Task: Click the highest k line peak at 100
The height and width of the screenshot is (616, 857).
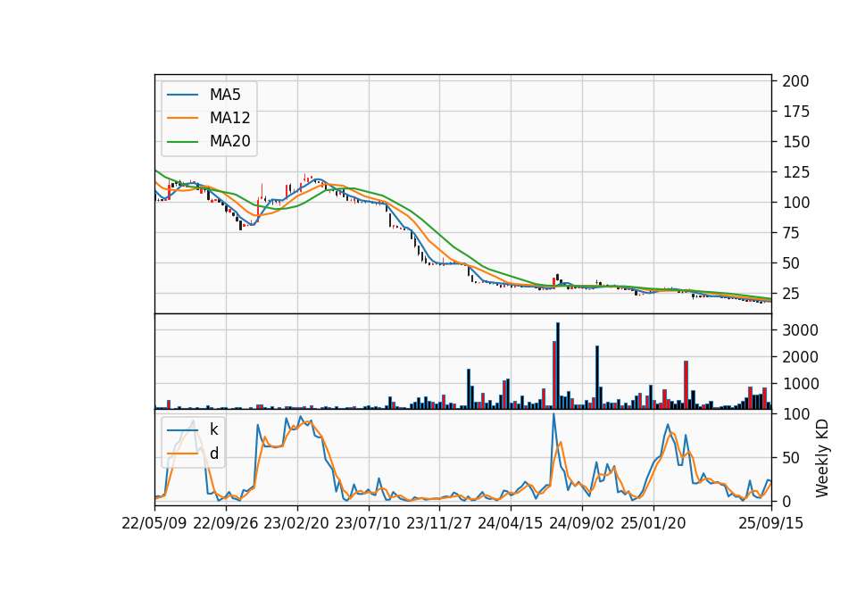Action: (553, 415)
